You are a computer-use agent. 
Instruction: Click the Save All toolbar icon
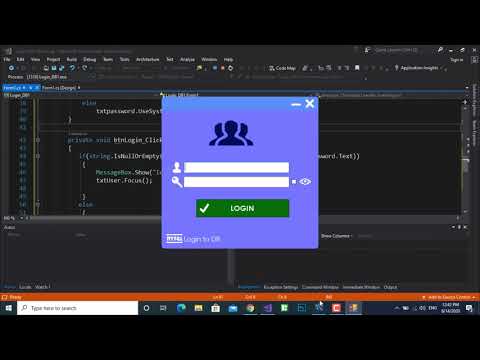61,68
